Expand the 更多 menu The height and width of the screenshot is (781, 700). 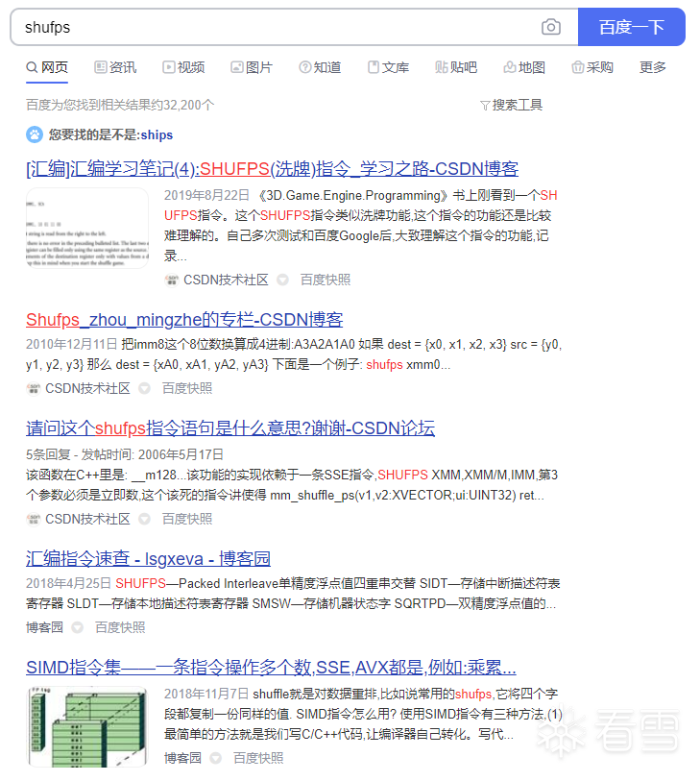tap(653, 67)
